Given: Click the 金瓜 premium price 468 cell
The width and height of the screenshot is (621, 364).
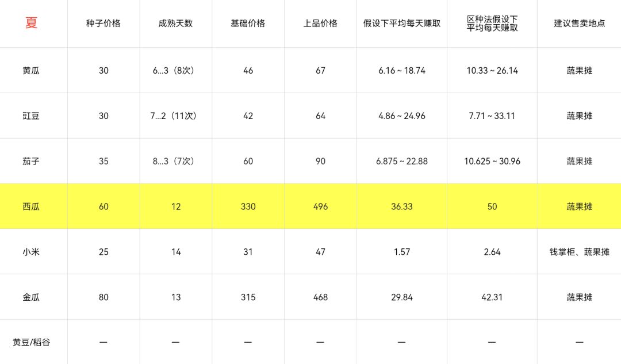Looking at the screenshot, I should click(320, 297).
